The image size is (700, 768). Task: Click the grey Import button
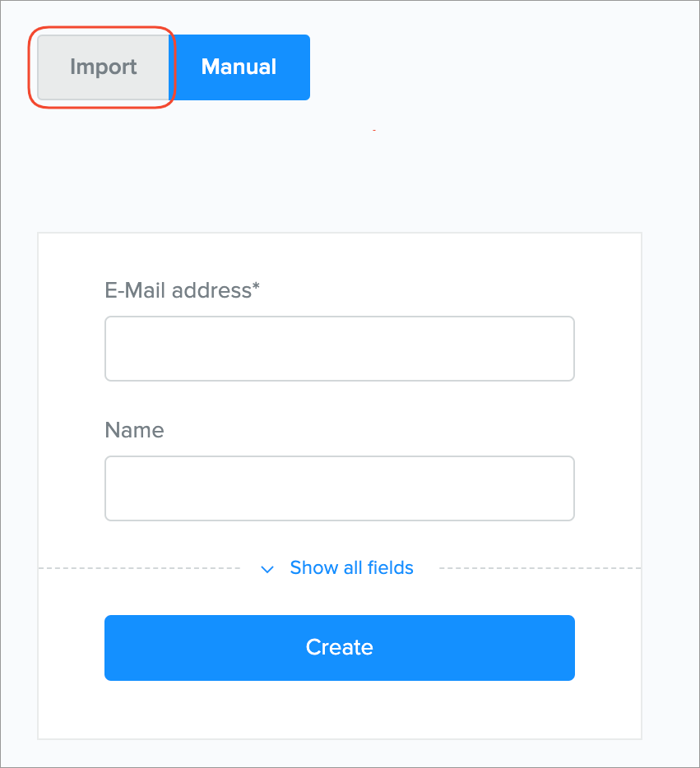click(103, 67)
